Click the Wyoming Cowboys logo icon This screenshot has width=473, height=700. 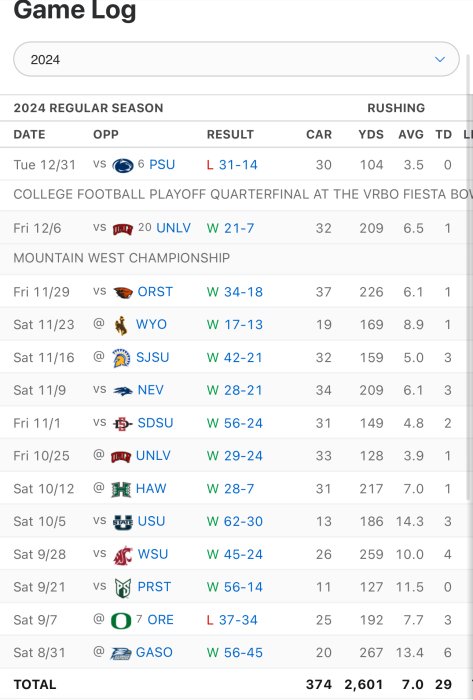click(121, 325)
